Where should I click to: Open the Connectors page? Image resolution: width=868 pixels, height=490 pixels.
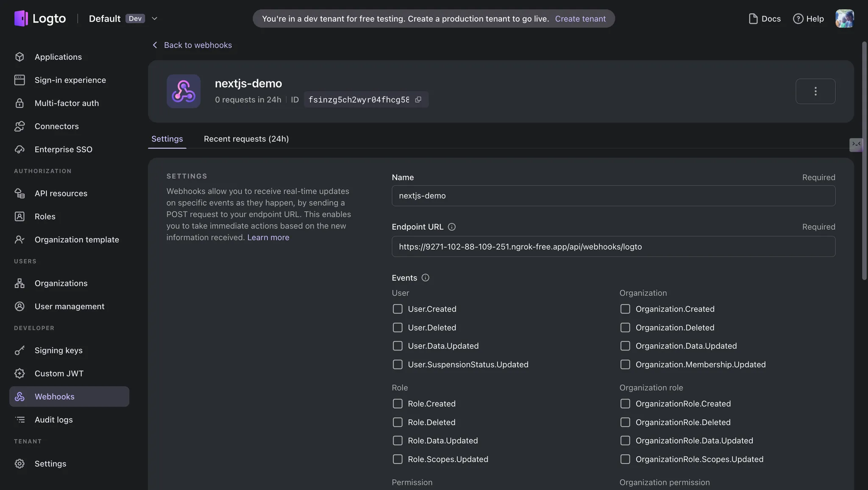pos(56,126)
